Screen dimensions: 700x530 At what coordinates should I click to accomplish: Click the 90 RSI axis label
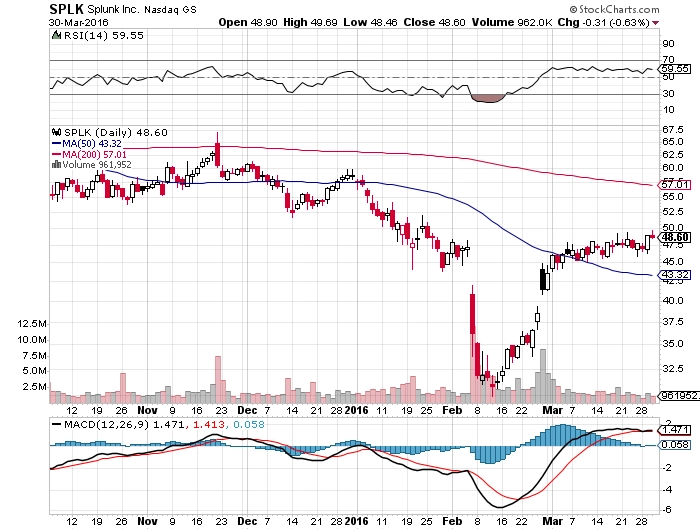[668, 44]
